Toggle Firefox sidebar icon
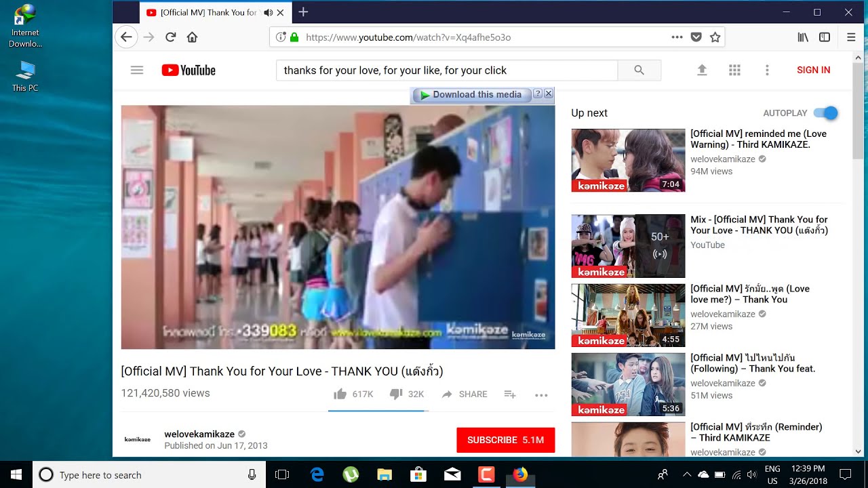The image size is (868, 488). 825,37
